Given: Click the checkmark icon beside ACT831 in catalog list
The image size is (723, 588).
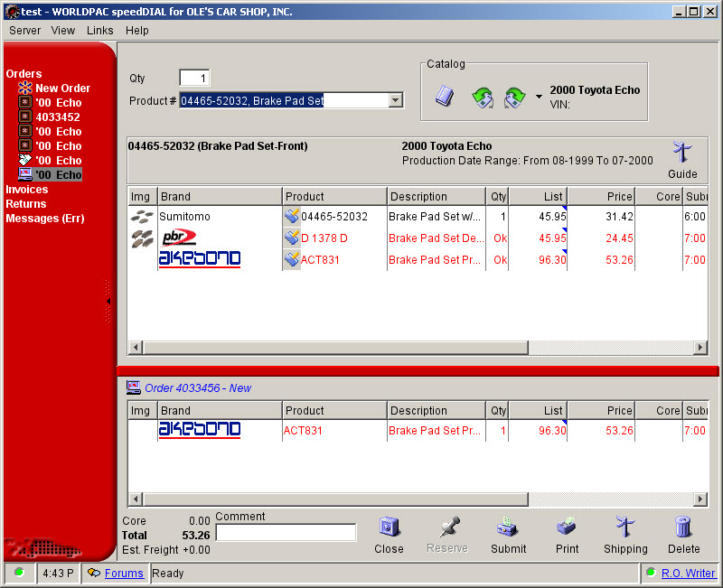Looking at the screenshot, I should coord(291,259).
